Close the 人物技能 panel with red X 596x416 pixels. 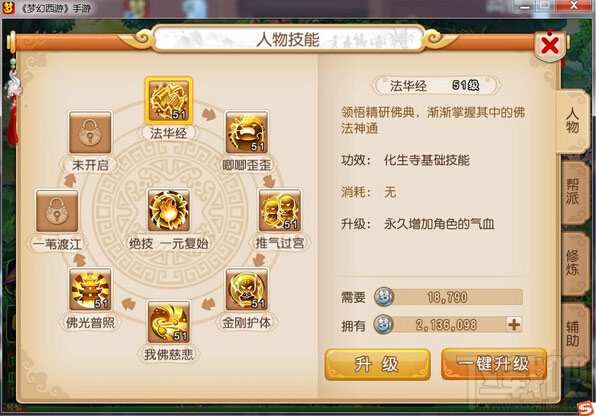click(550, 46)
